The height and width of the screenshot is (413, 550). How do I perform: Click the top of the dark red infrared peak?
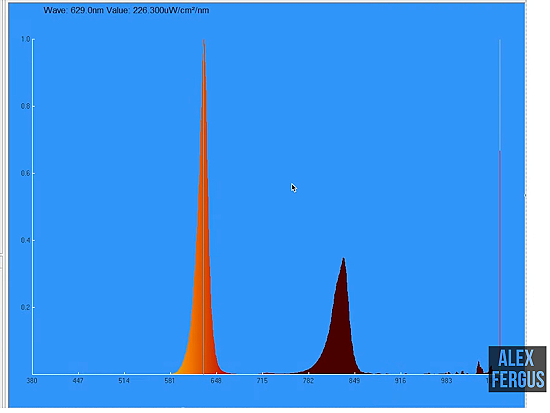tap(343, 260)
